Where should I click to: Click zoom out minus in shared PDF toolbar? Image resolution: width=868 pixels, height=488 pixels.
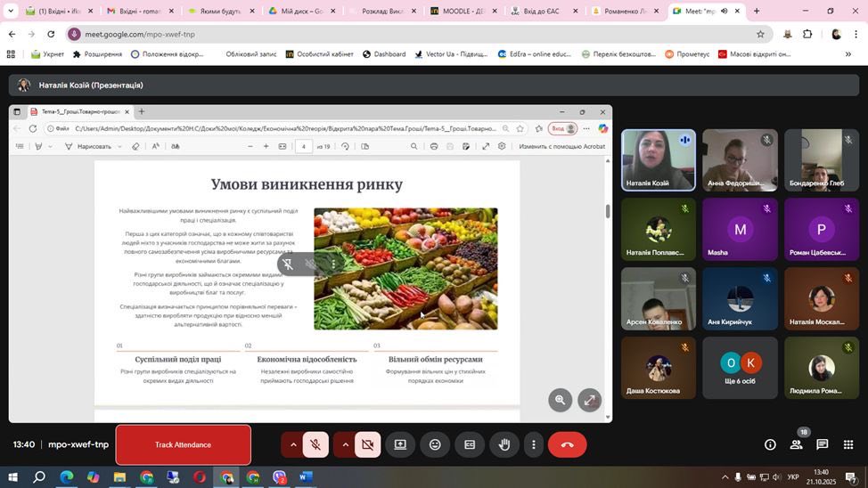tap(250, 147)
